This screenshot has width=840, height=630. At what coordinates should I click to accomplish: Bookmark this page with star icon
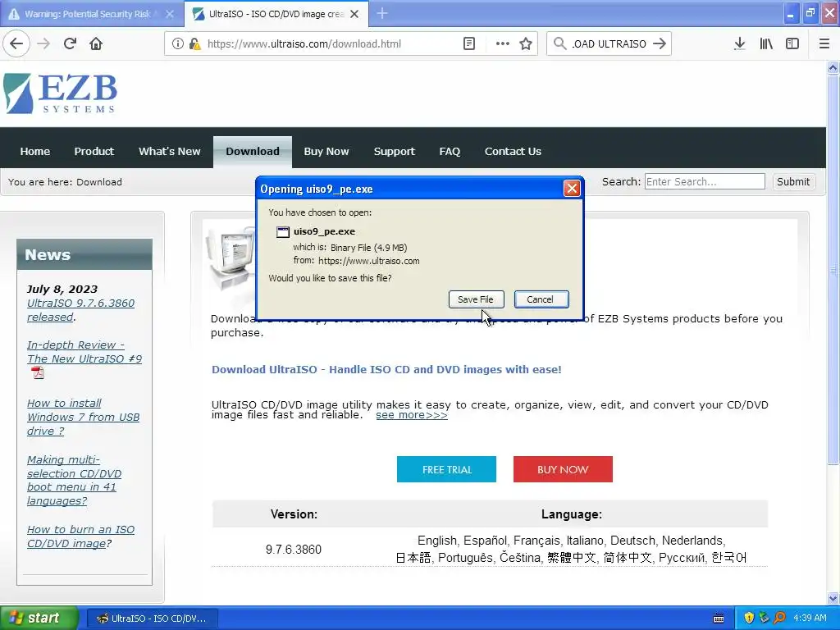tap(526, 43)
